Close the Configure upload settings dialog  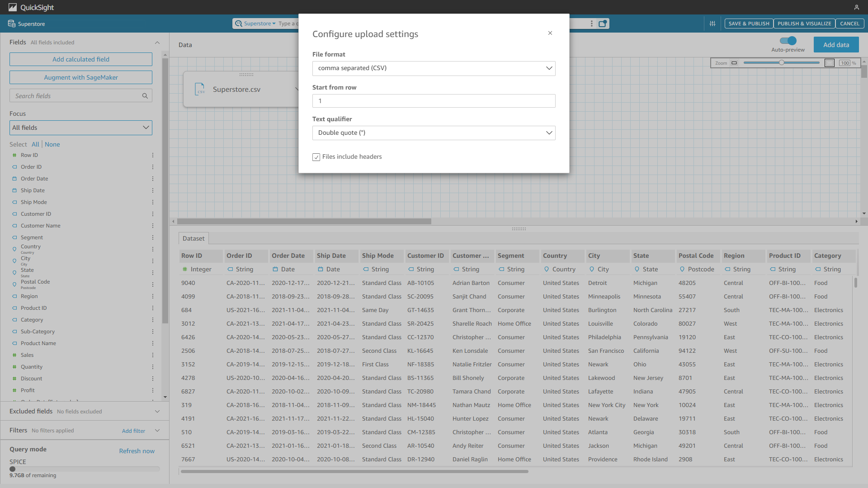(550, 33)
